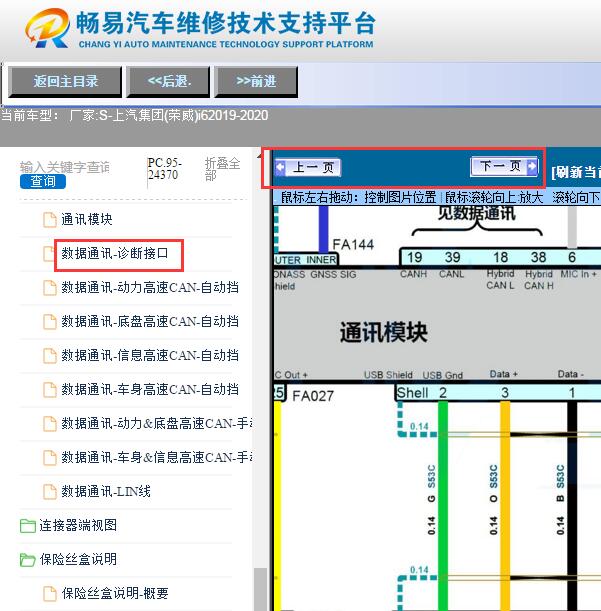This screenshot has width=601, height=611.
Task: Open 数据通讯-动力高速CAN-自动挡
Action: tap(150, 288)
